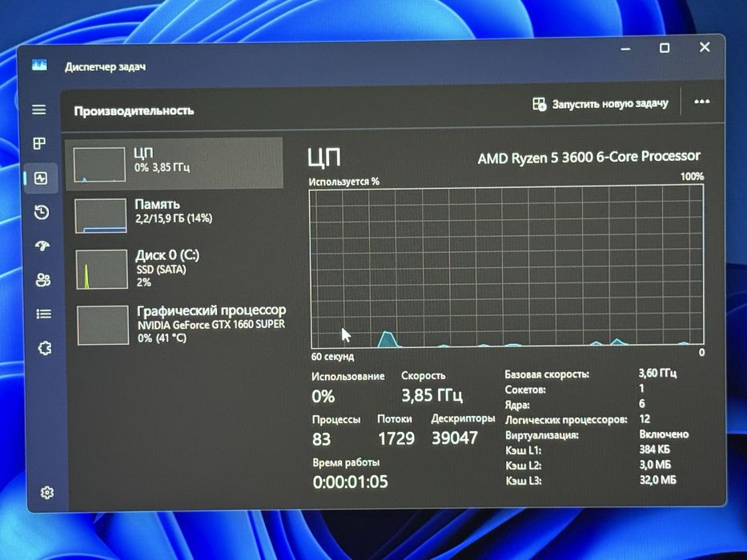Open the hamburger navigation menu
The image size is (747, 560).
(39, 110)
